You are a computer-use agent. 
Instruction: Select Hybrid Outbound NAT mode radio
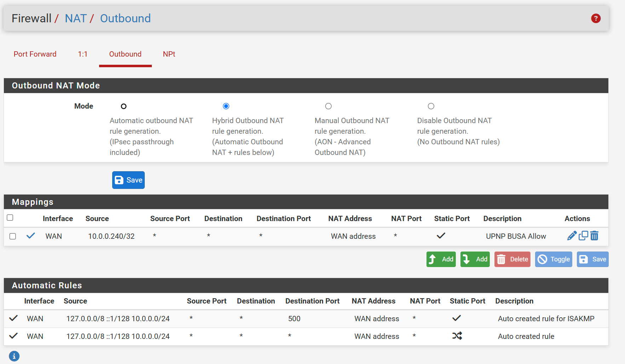(x=226, y=106)
